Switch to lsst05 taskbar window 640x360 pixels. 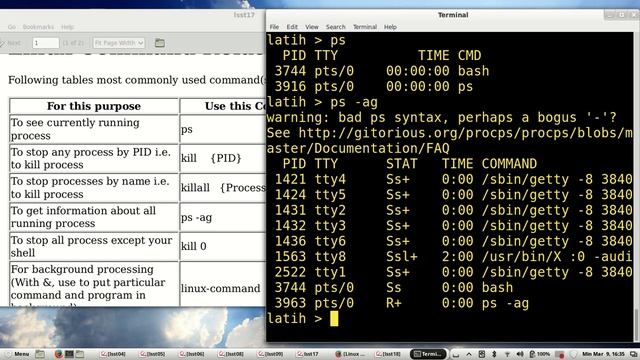pyautogui.click(x=152, y=354)
